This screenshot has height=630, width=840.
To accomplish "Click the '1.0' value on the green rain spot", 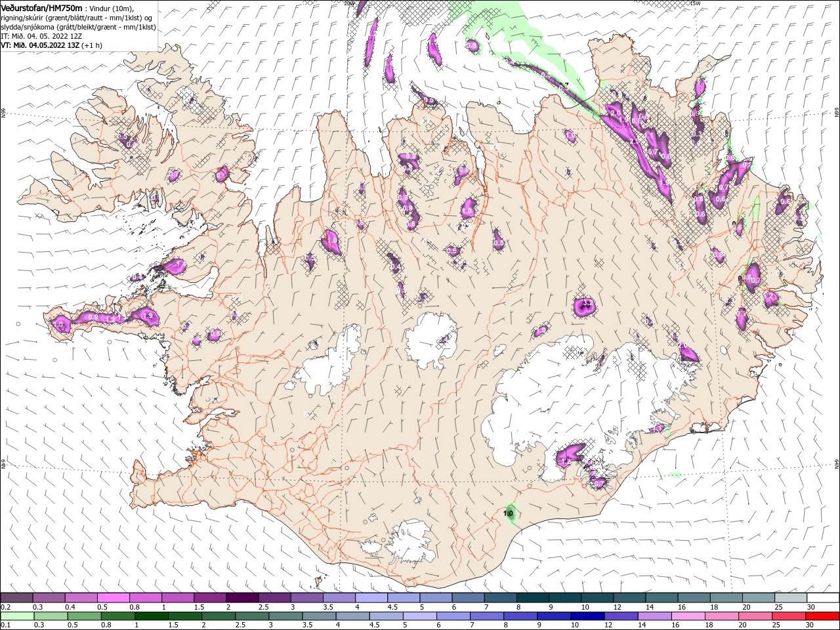I will [508, 513].
